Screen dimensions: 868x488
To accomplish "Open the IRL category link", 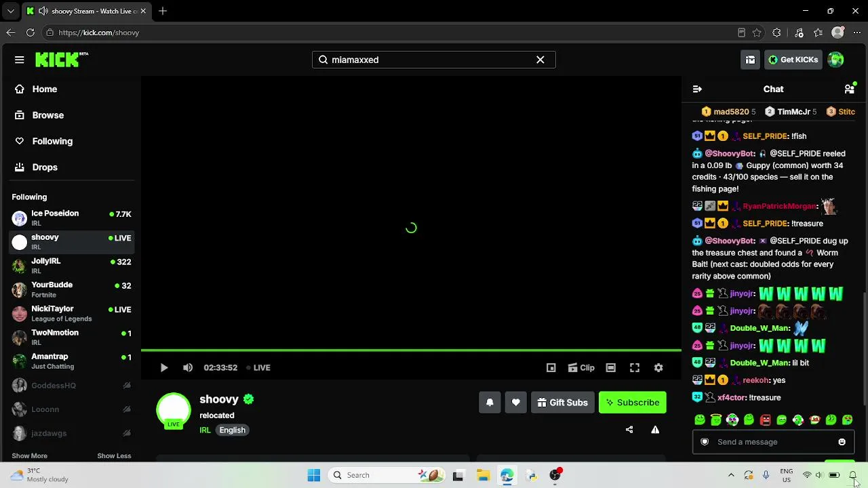I will 205,430.
